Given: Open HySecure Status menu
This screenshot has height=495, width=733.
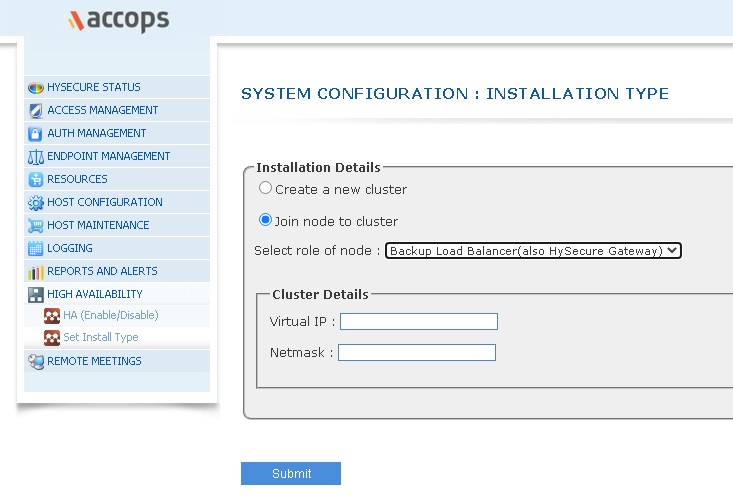Looking at the screenshot, I should tap(117, 87).
